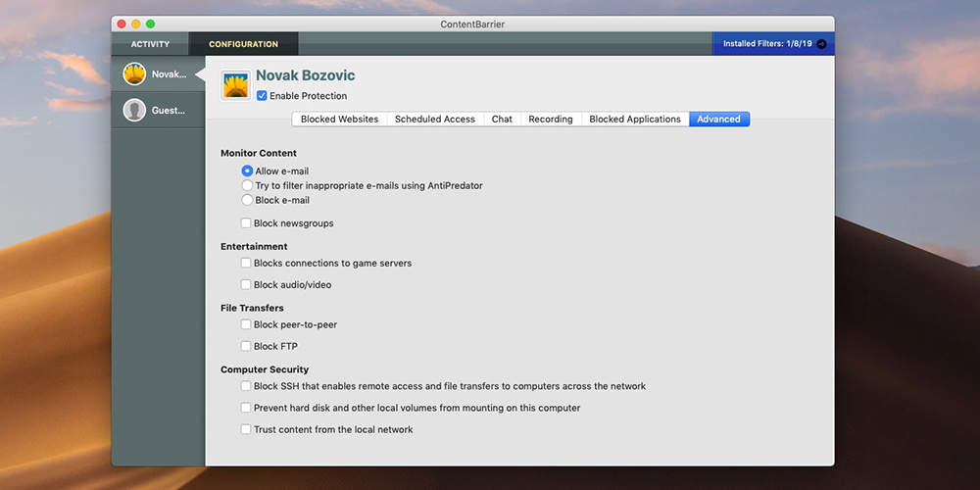Switch to the Configuration tab

(x=243, y=44)
